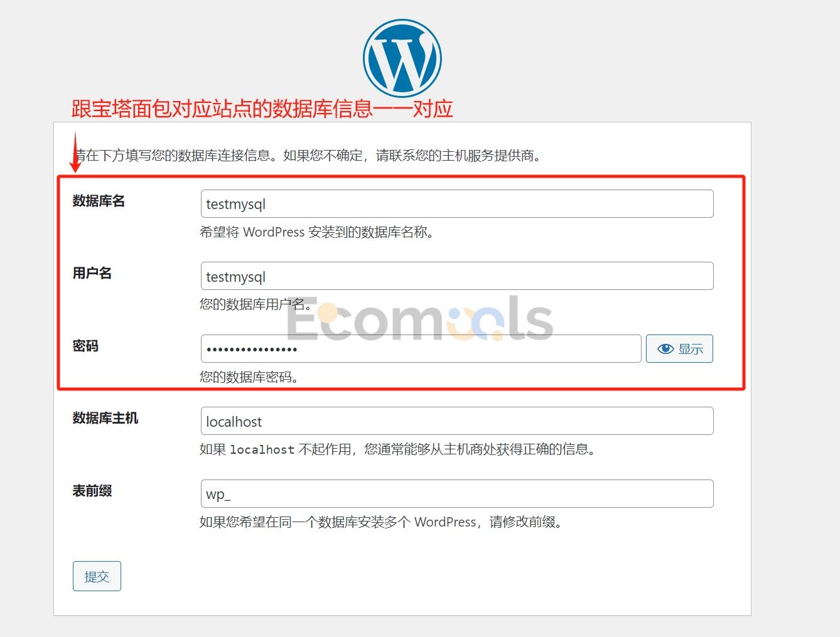Click the 数据库主机 label
The height and width of the screenshot is (637, 840).
105,418
